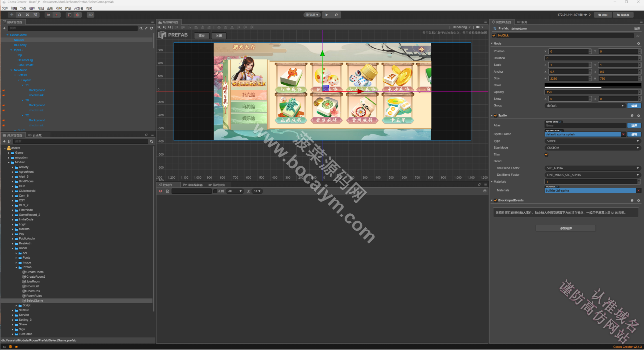Click the Opacity value field

click(592, 92)
